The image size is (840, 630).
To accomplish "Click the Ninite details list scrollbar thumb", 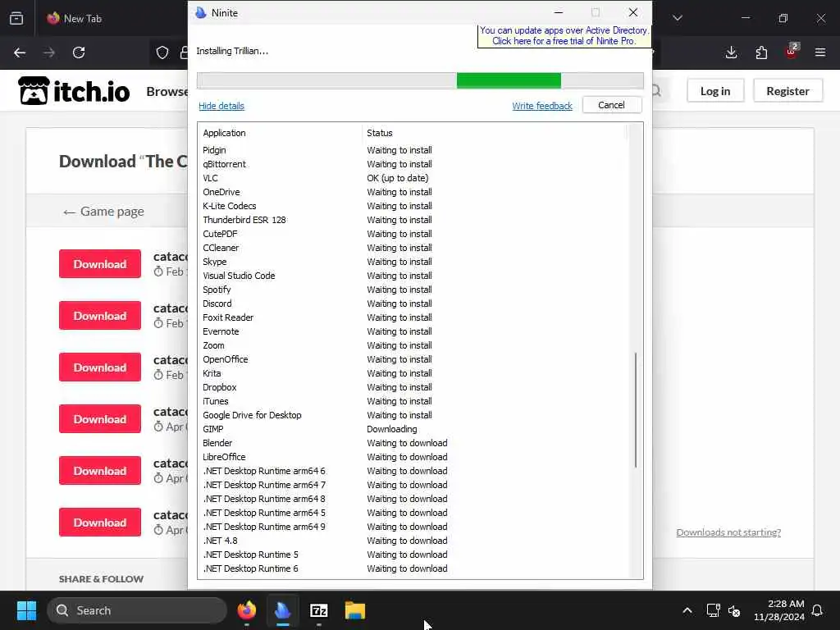I will pos(636,410).
